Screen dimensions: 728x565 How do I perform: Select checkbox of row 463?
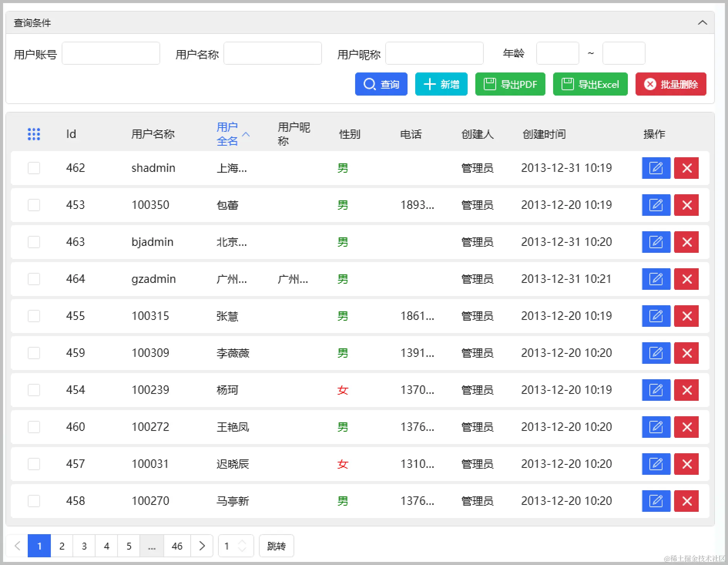point(34,242)
